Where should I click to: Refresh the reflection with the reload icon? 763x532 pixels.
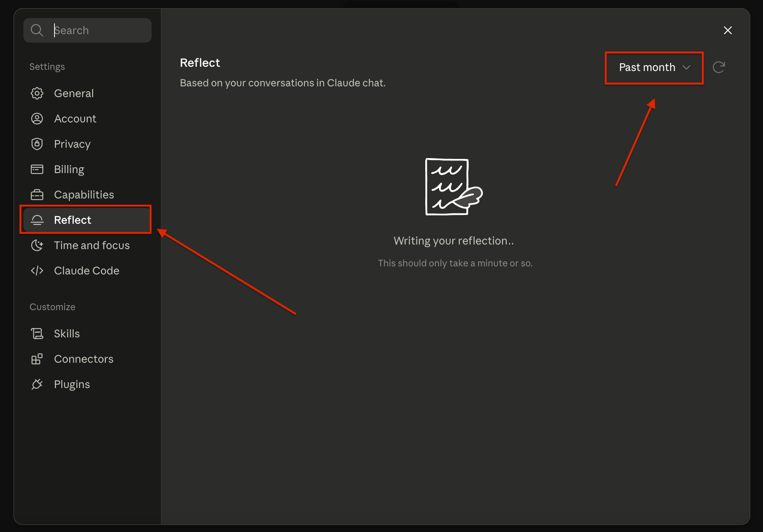click(x=719, y=67)
